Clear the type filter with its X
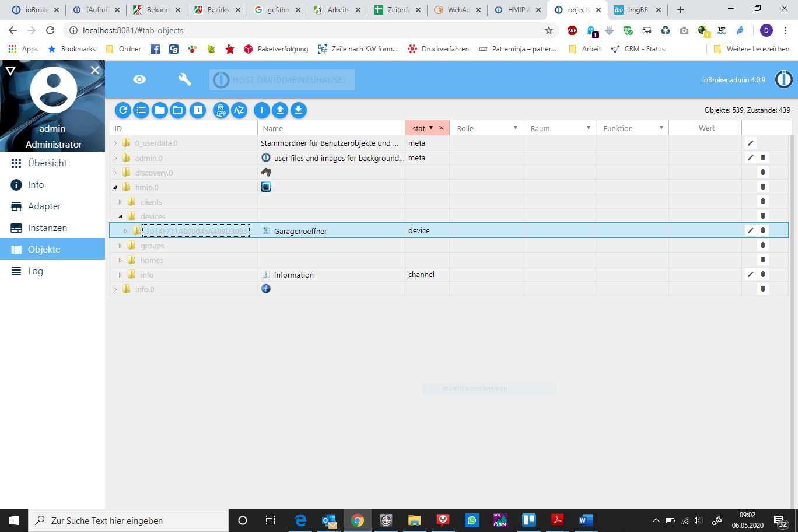The image size is (798, 532). pyautogui.click(x=442, y=128)
